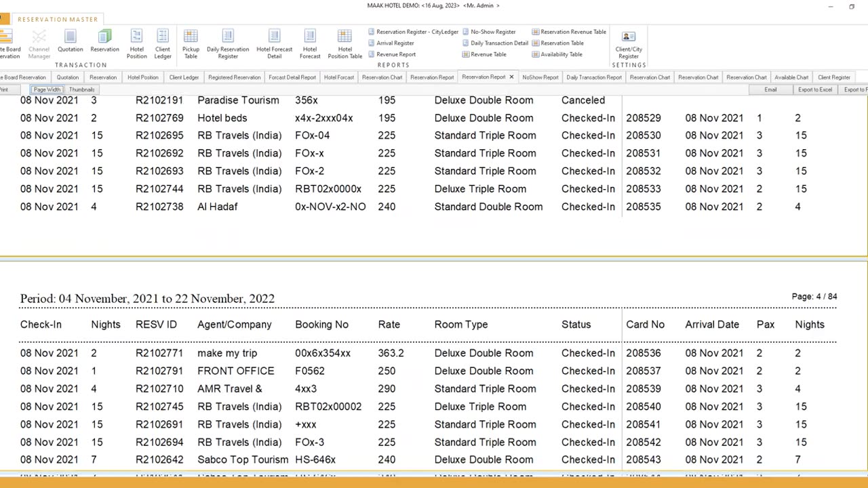Select reservation ID R2102745

159,407
